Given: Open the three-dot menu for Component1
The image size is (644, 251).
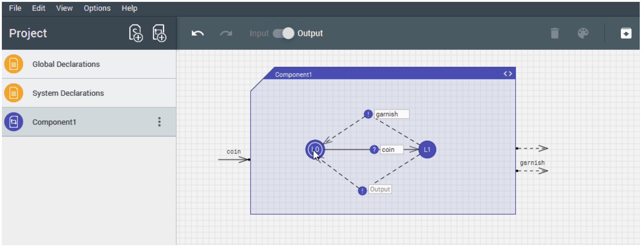Looking at the screenshot, I should point(159,122).
